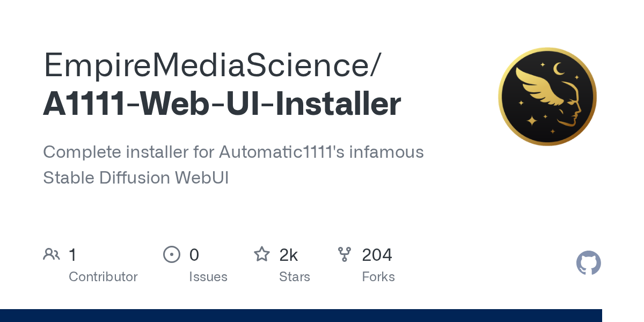
Task: Click the "204" forks count
Action: 377,255
